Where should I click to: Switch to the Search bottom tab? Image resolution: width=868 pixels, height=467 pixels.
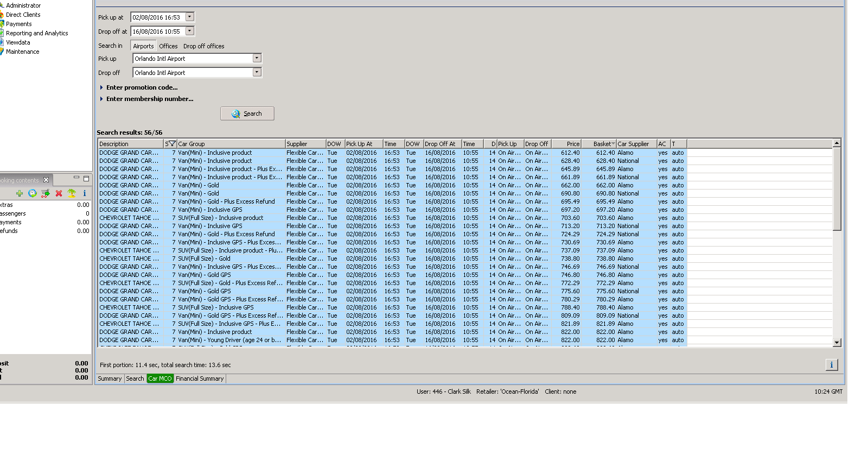[135, 378]
